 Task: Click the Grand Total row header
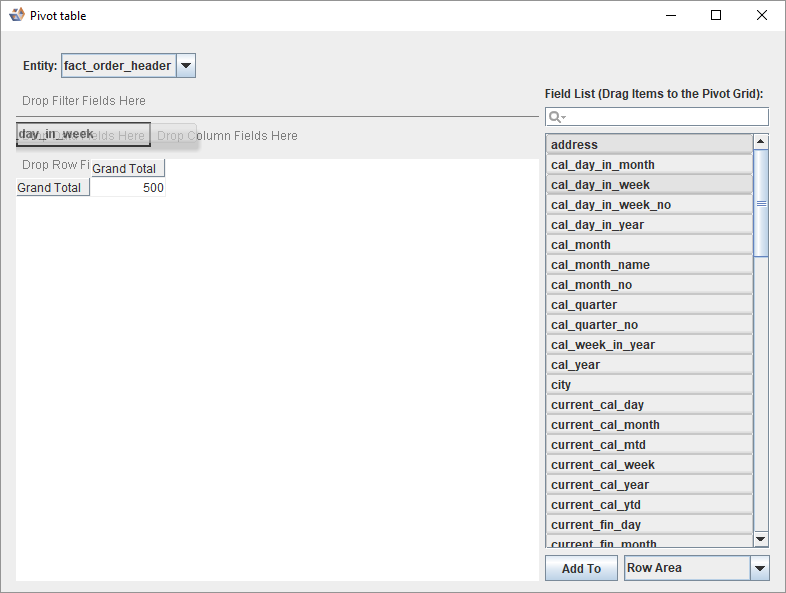[52, 188]
